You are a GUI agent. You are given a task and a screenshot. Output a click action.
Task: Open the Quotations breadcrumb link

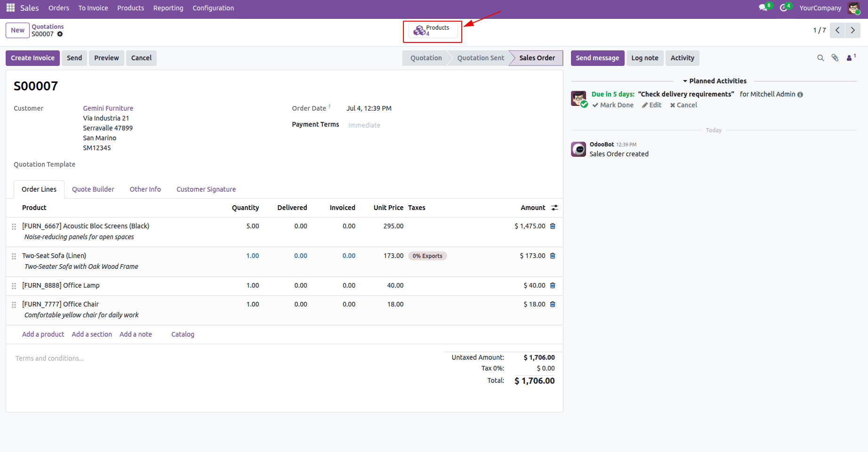tap(48, 26)
